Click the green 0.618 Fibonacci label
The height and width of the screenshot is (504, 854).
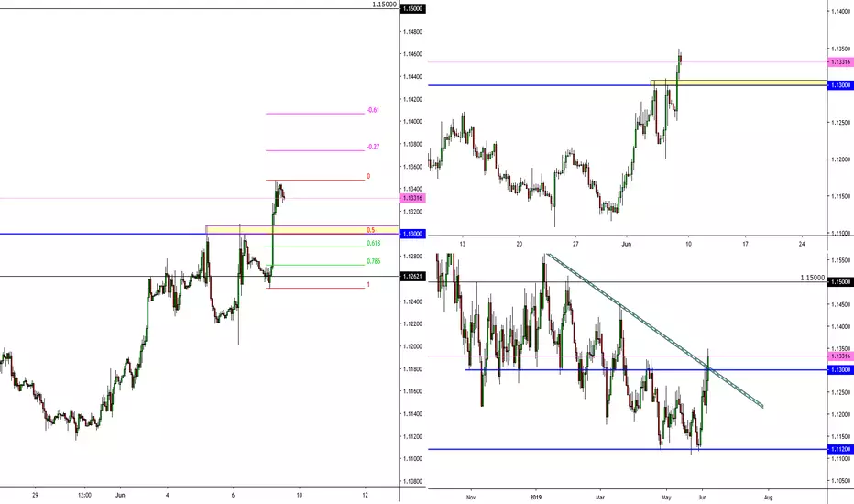pyautogui.click(x=374, y=244)
